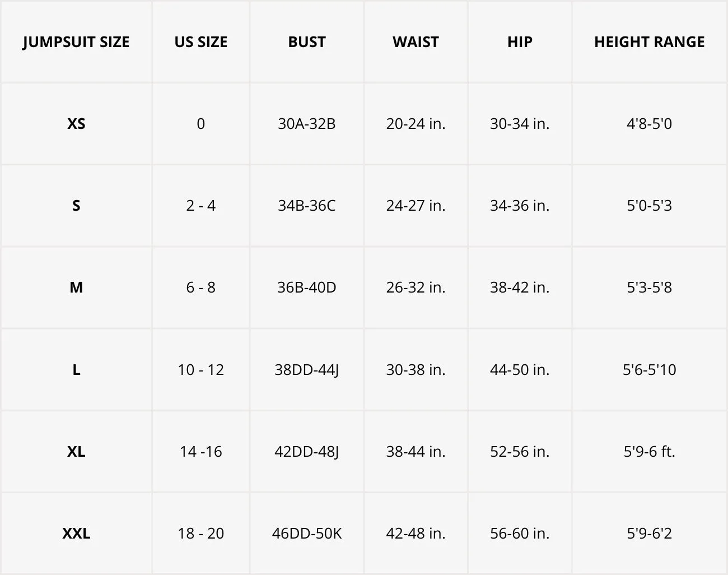Click the XS size row label
Image resolution: width=728 pixels, height=575 pixels.
(x=76, y=124)
